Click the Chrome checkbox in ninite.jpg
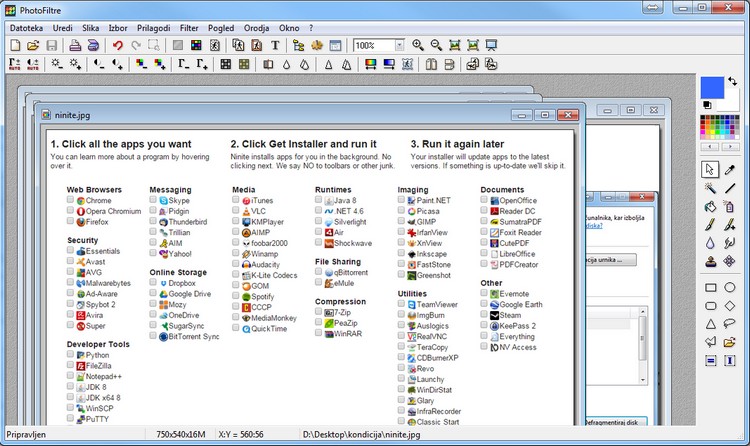Viewport: 750px width, 446px height. (x=70, y=200)
